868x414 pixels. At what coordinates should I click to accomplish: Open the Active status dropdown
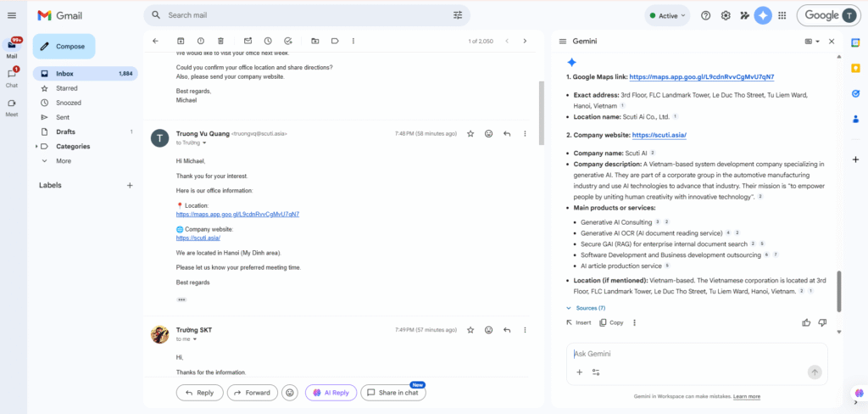(x=667, y=15)
